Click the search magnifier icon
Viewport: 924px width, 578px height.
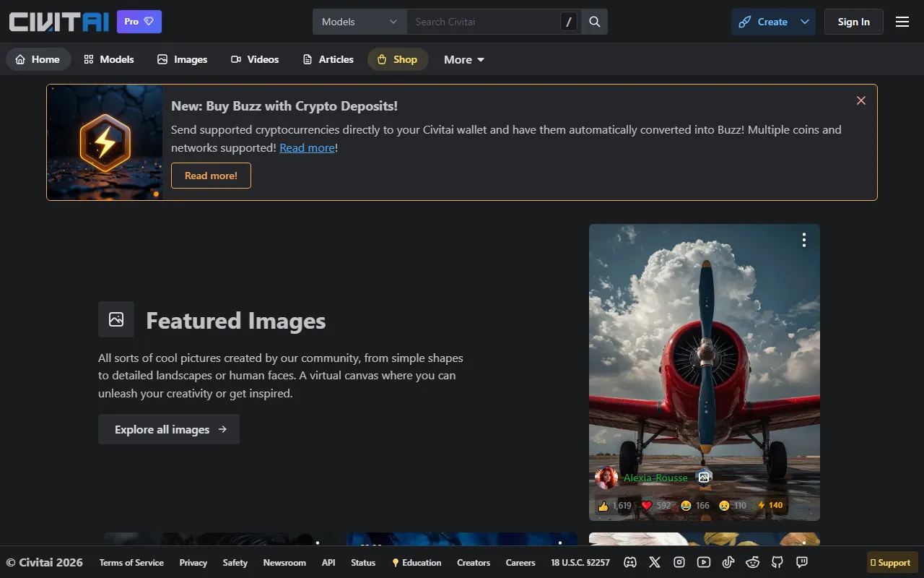pyautogui.click(x=594, y=22)
